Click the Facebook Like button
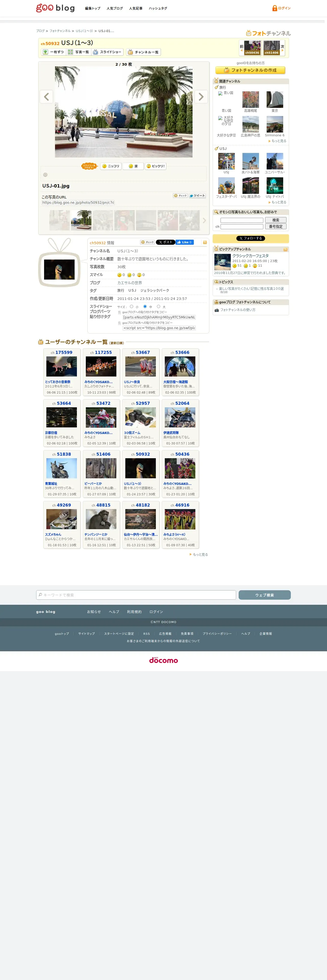This screenshot has width=327, height=980. click(x=185, y=242)
